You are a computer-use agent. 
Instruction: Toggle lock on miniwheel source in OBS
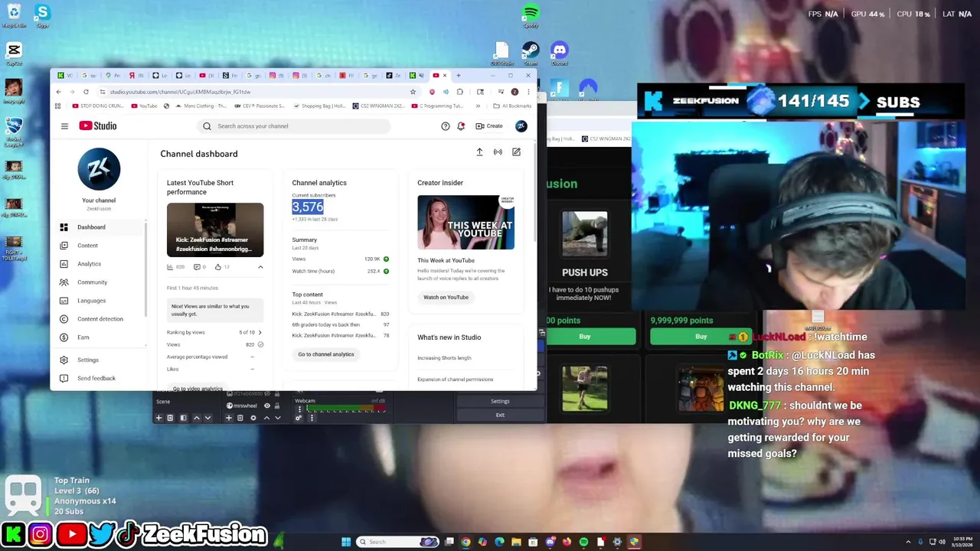pyautogui.click(x=277, y=406)
